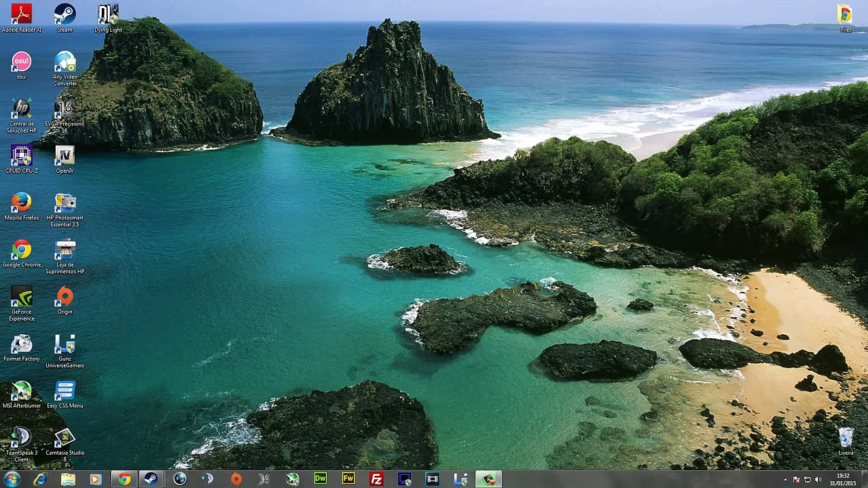Launch Mozilla Firefox from desktop

[x=21, y=203]
